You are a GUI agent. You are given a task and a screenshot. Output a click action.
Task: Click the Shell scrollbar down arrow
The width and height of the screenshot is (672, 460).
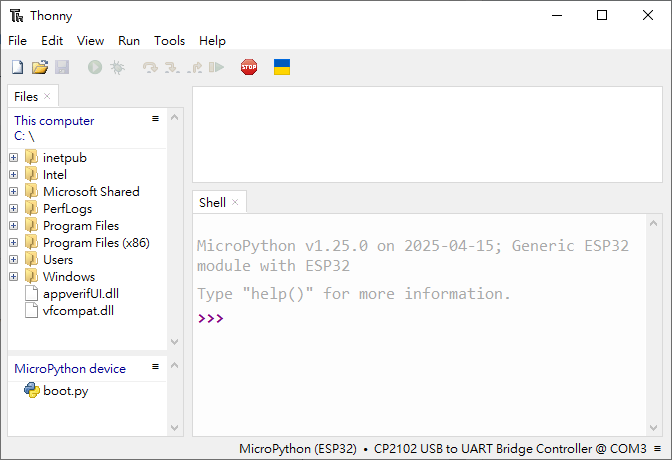(x=654, y=427)
